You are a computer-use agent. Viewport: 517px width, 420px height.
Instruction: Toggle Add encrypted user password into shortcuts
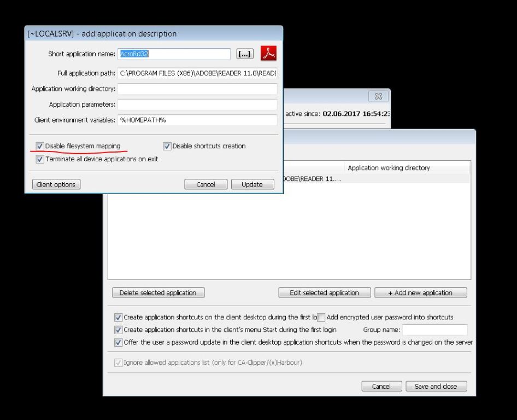321,317
